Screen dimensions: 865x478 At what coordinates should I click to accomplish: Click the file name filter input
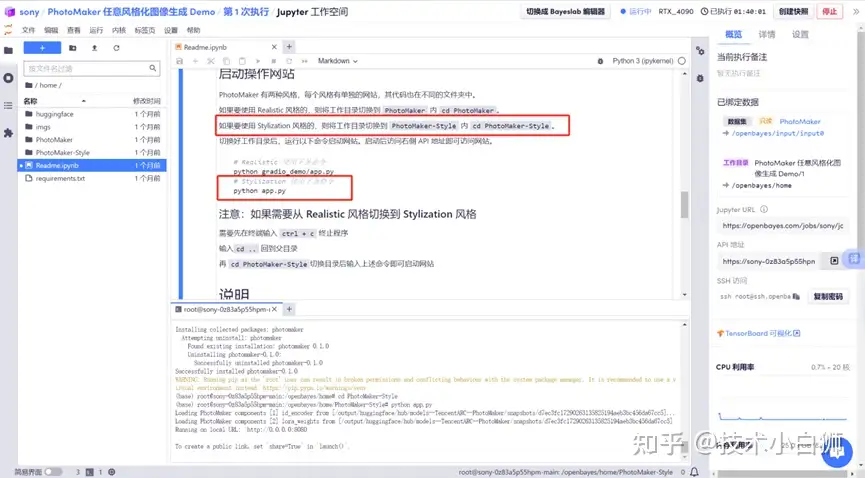click(x=92, y=68)
